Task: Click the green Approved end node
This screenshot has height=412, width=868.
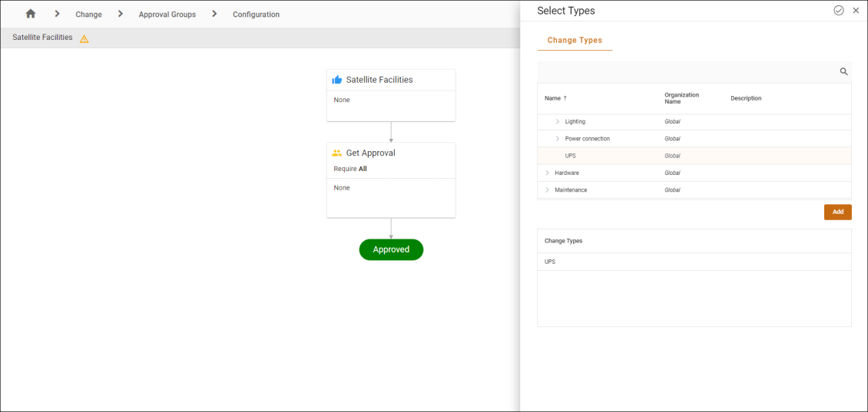Action: click(x=391, y=249)
